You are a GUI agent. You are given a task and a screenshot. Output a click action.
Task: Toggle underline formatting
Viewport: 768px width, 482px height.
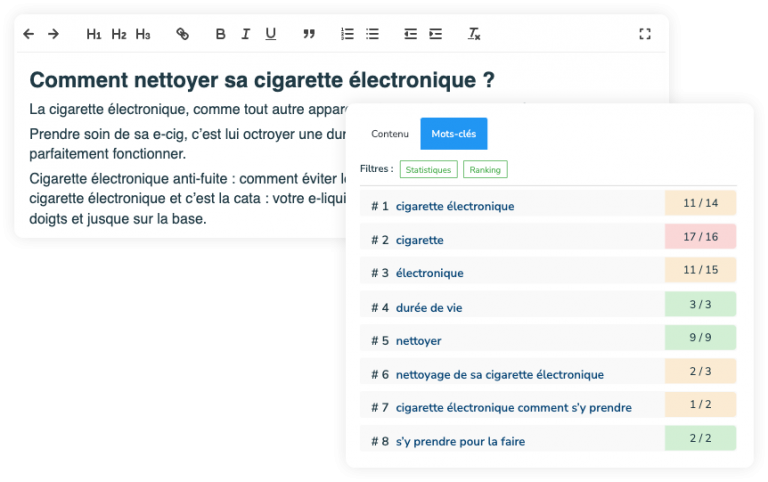point(270,34)
